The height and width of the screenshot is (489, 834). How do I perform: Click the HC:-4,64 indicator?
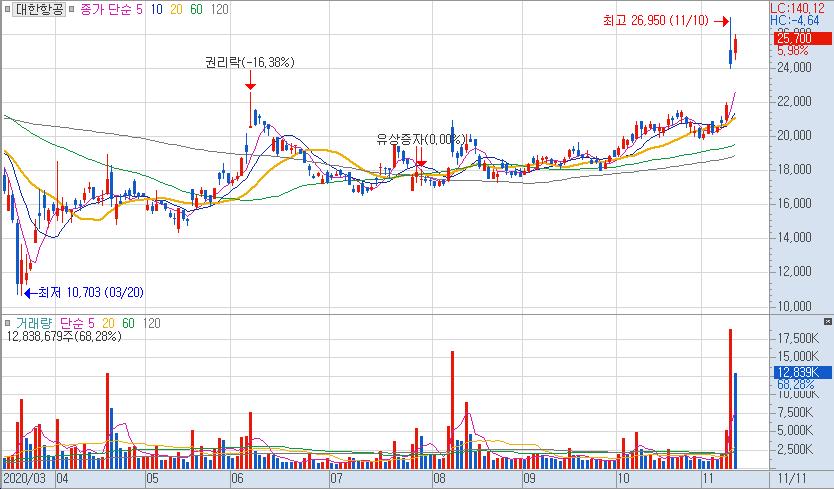[795, 20]
